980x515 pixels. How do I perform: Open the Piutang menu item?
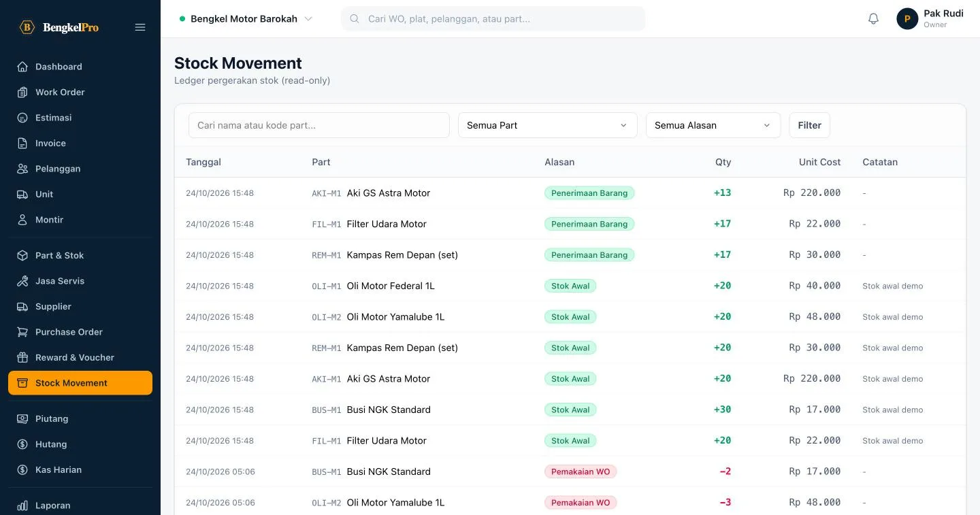pos(80,419)
